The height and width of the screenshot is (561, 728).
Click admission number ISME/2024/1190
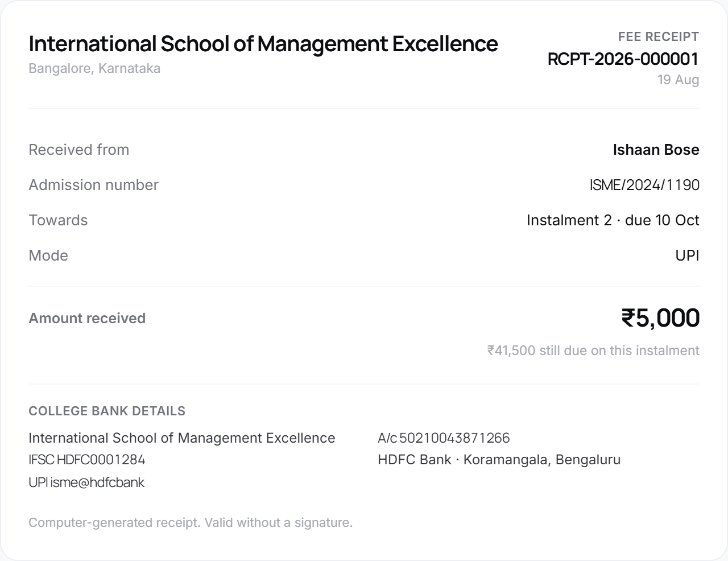point(644,185)
